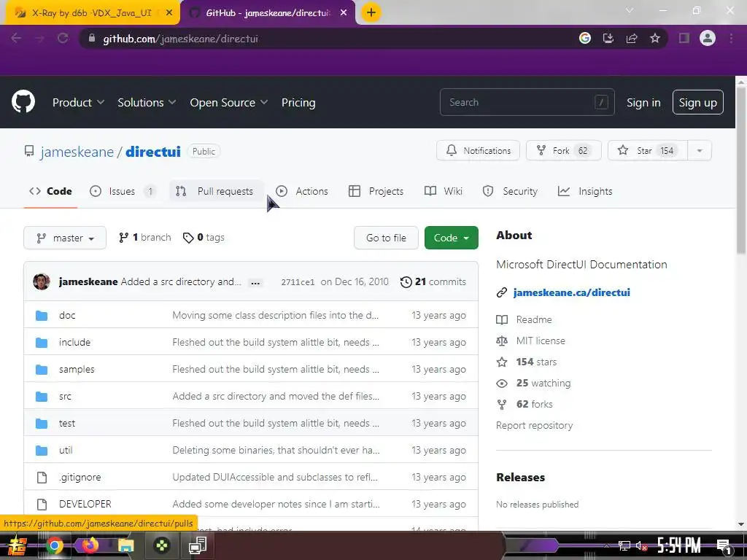This screenshot has height=560, width=747.
Task: Launch Chrome from the taskbar
Action: tap(54, 545)
